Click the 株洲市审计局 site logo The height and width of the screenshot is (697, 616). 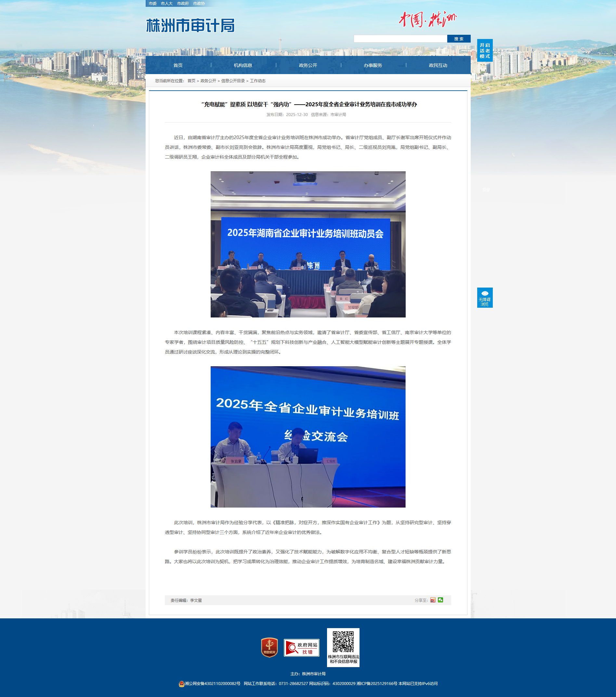coord(190,26)
